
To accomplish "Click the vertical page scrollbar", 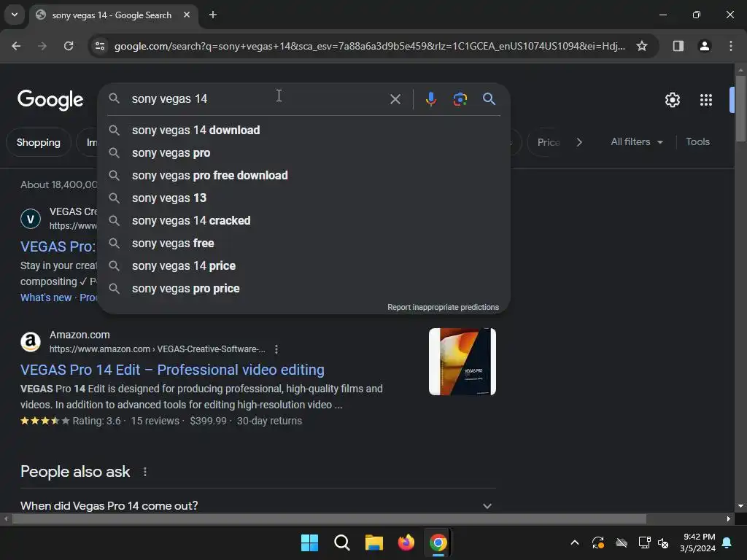I will 740,109.
